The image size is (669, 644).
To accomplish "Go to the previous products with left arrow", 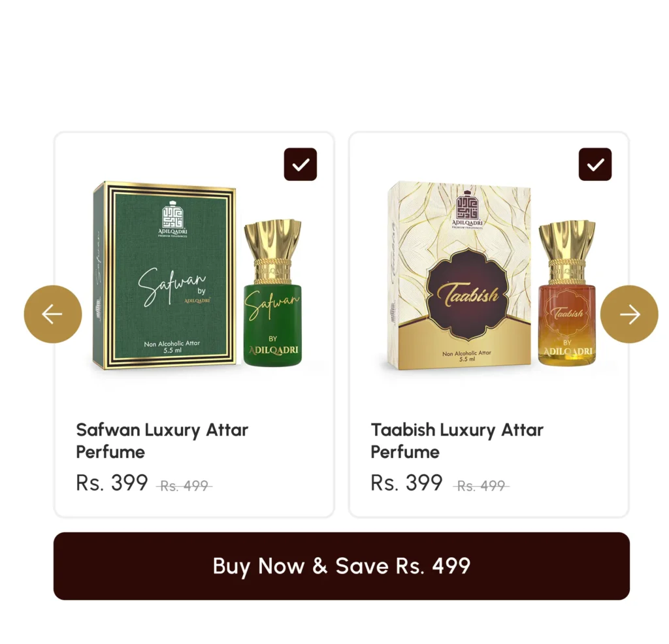I will (52, 314).
